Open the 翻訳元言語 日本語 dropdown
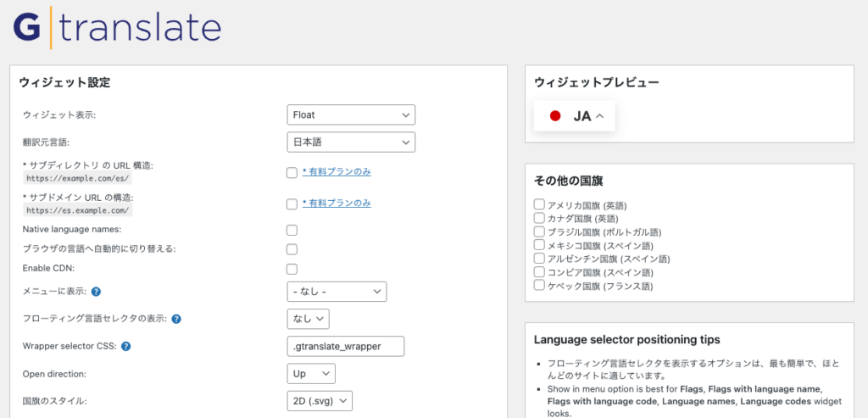Screen dimensions: 868x418 coord(351,142)
